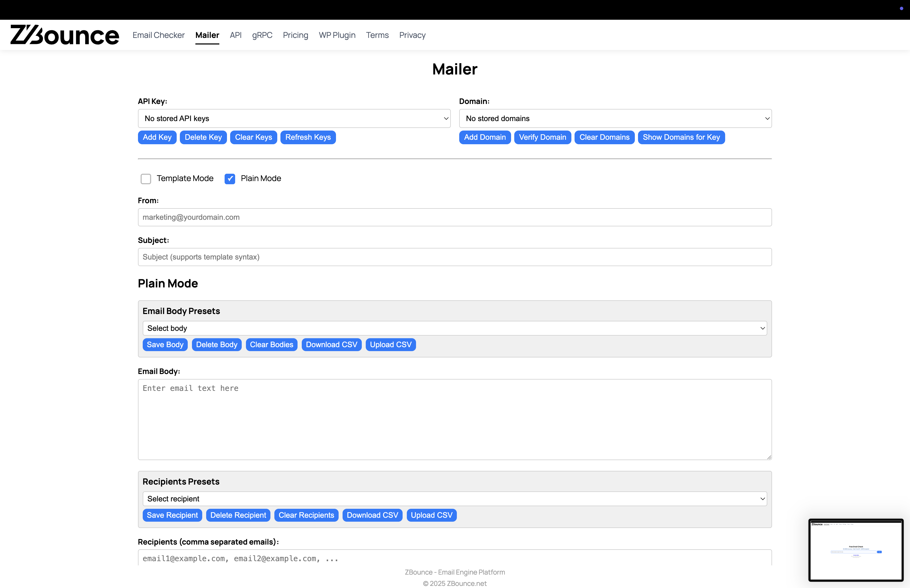Click into the Email Body textarea
Screen dimensions: 910x588
[x=455, y=420]
